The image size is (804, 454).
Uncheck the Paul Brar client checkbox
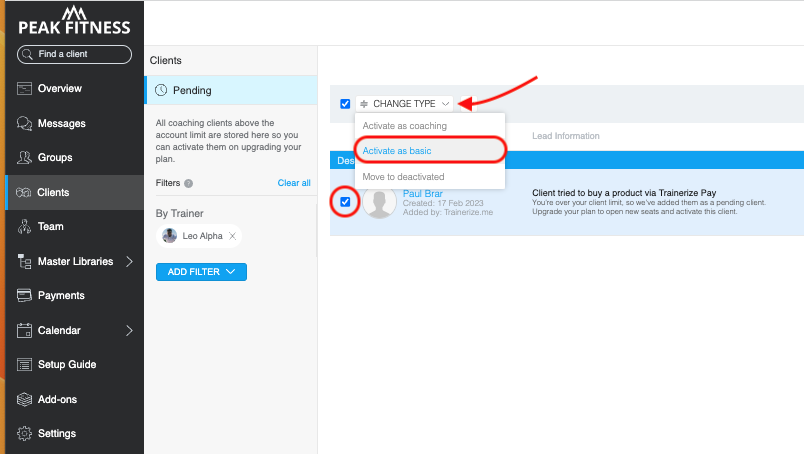click(345, 202)
